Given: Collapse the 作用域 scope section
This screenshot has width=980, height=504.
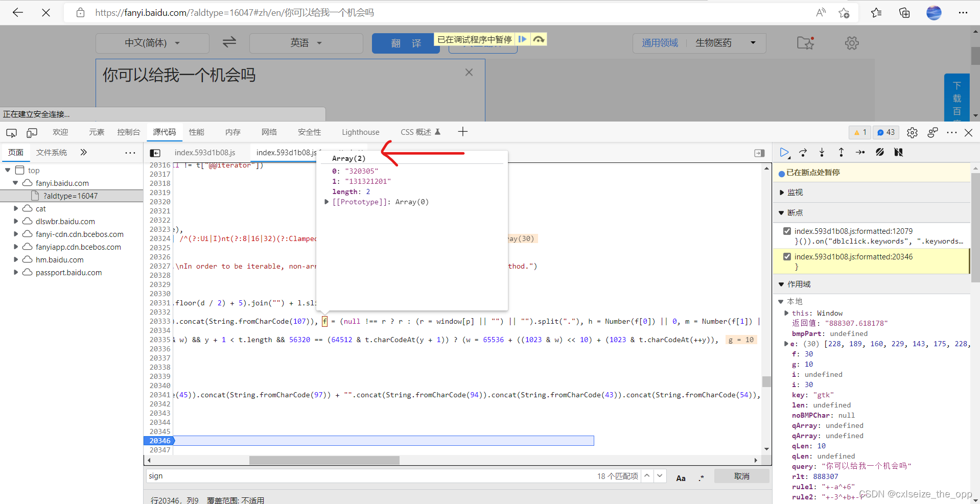Looking at the screenshot, I should [781, 284].
